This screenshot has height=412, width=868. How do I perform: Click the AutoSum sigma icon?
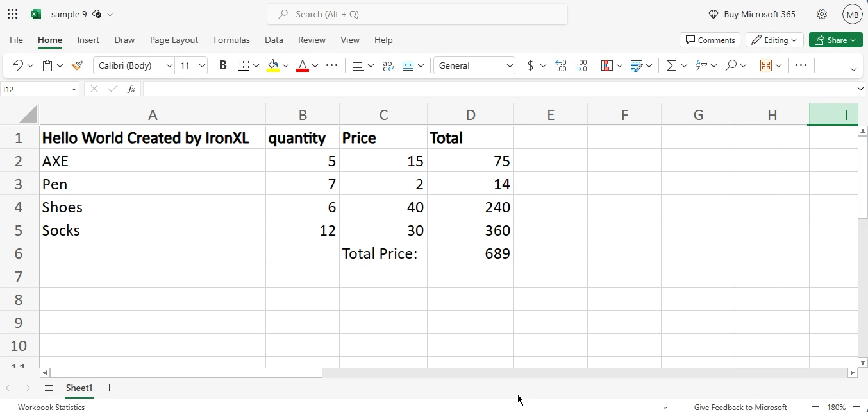[x=671, y=65]
